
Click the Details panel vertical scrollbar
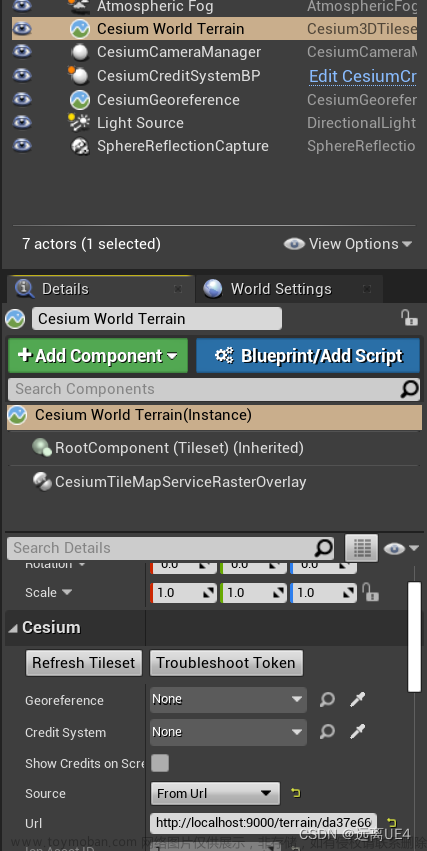click(415, 637)
